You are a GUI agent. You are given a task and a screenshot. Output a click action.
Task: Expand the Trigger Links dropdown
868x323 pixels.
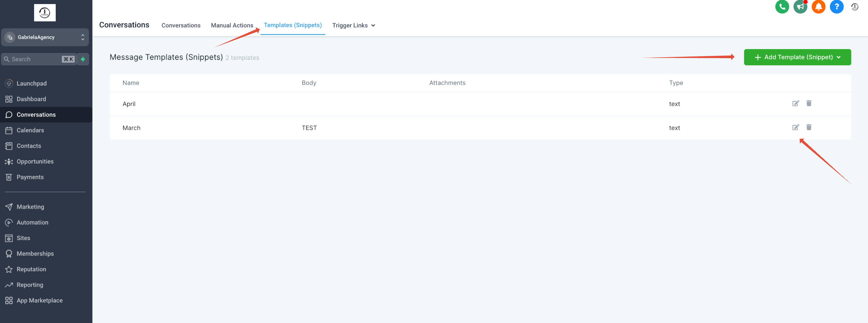coord(353,25)
